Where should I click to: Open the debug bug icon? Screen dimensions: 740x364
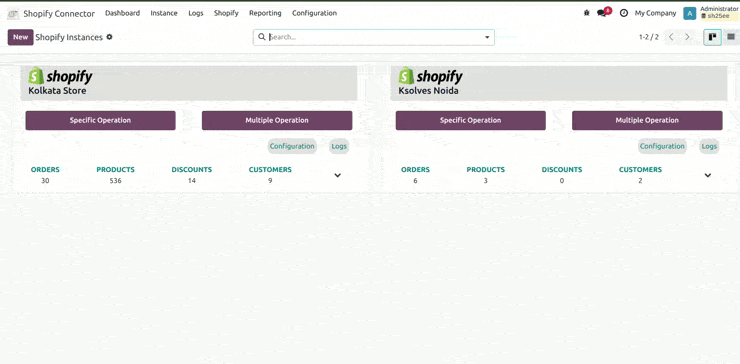587,13
